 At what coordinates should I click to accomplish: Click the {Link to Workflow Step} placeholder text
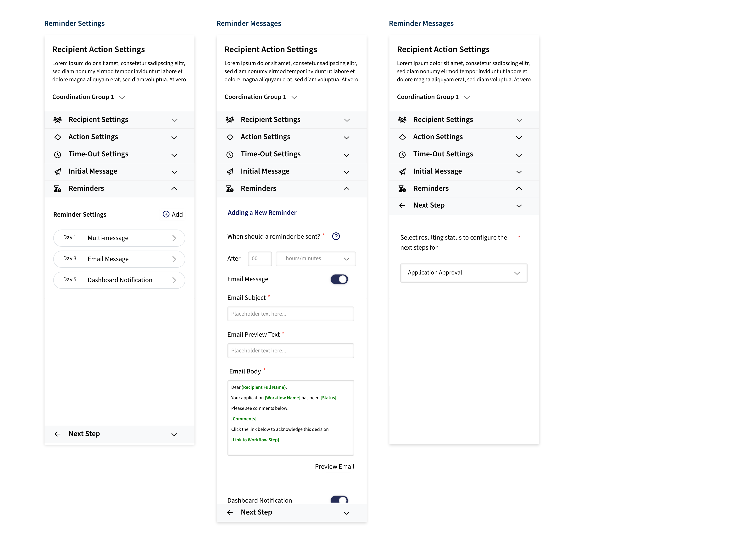(x=255, y=440)
